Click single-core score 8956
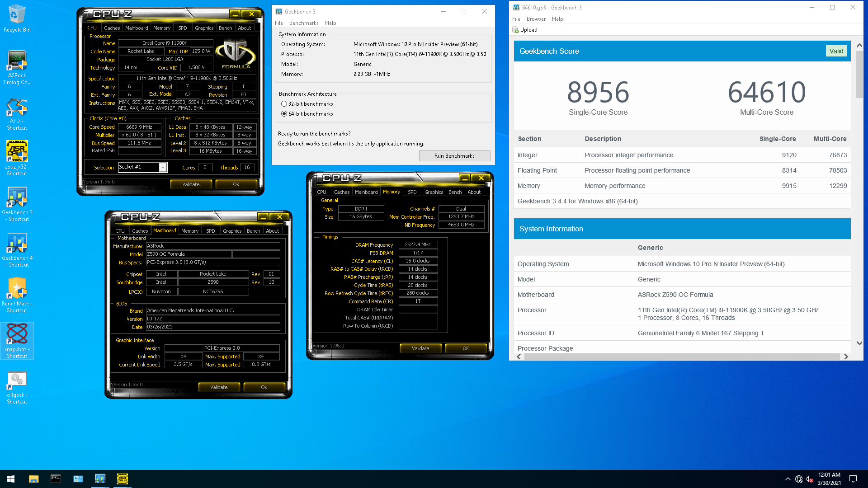 click(598, 92)
